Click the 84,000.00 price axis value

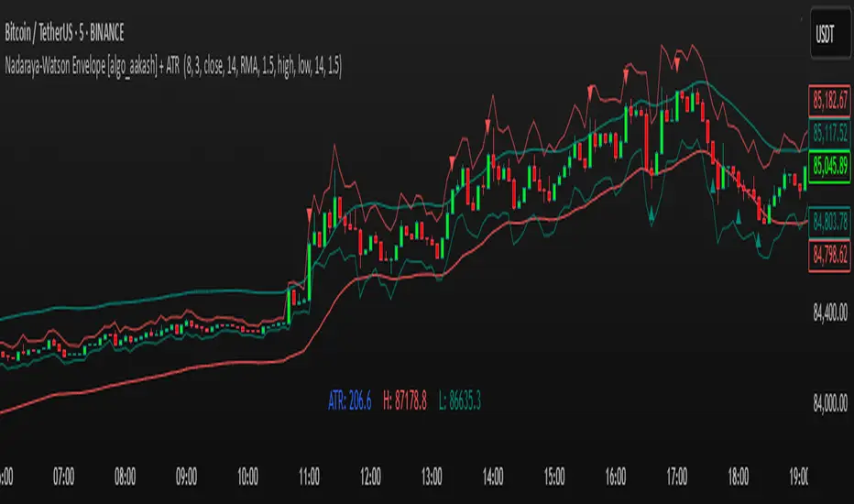pos(830,402)
